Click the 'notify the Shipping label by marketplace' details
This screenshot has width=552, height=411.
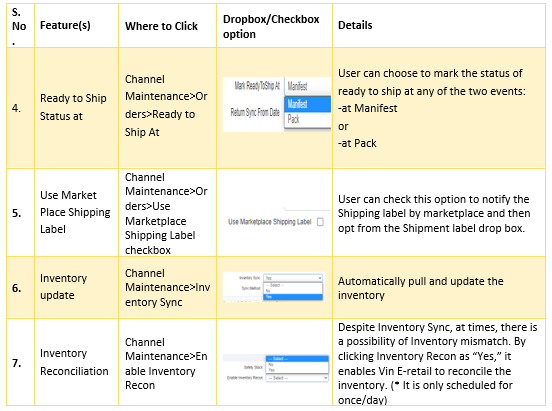[434, 213]
